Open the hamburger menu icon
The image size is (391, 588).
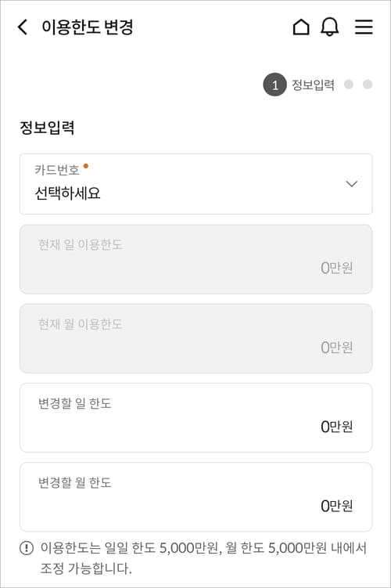[x=364, y=27]
